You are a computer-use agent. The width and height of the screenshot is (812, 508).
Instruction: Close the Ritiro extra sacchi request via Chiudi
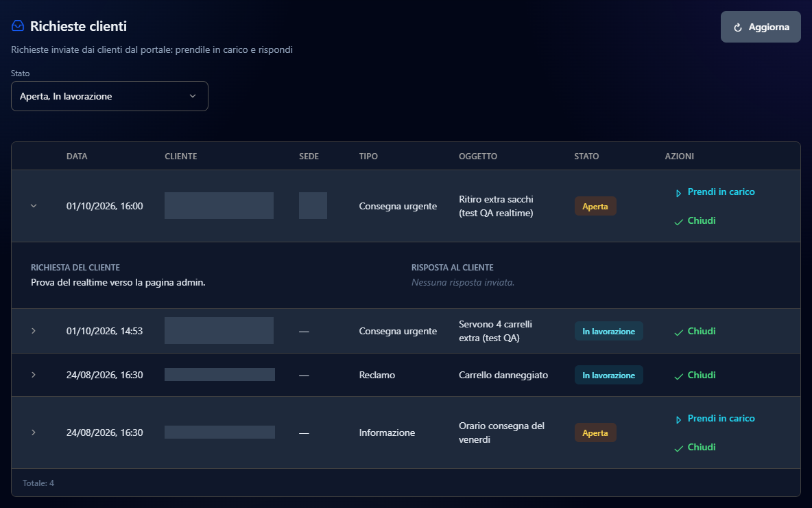tap(695, 221)
